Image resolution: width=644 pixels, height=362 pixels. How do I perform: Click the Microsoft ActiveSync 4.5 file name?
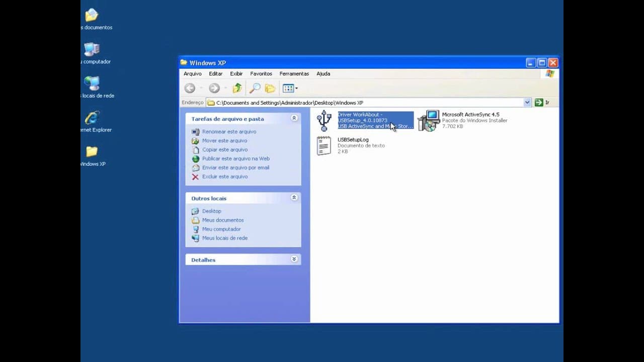471,115
